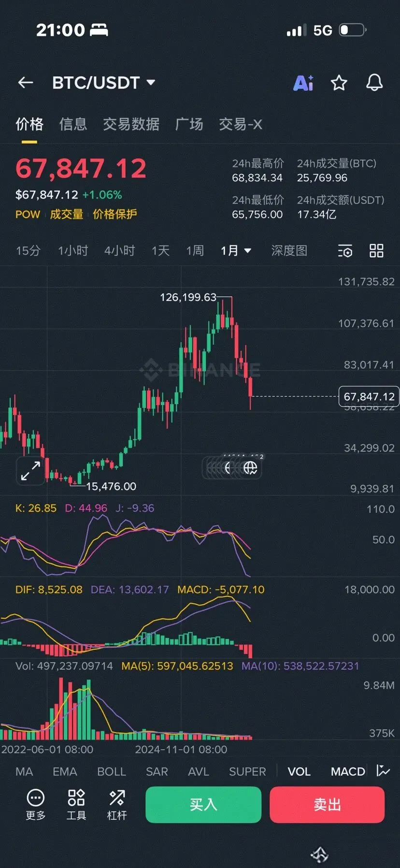This screenshot has width=400, height=868.
Task: Open the 交易-X tab
Action: tap(240, 124)
